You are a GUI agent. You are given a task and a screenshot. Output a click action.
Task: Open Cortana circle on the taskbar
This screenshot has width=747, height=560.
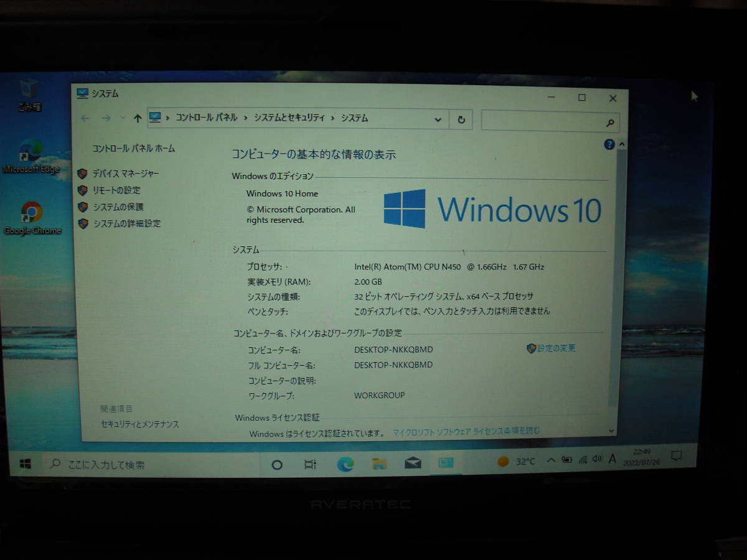[278, 464]
